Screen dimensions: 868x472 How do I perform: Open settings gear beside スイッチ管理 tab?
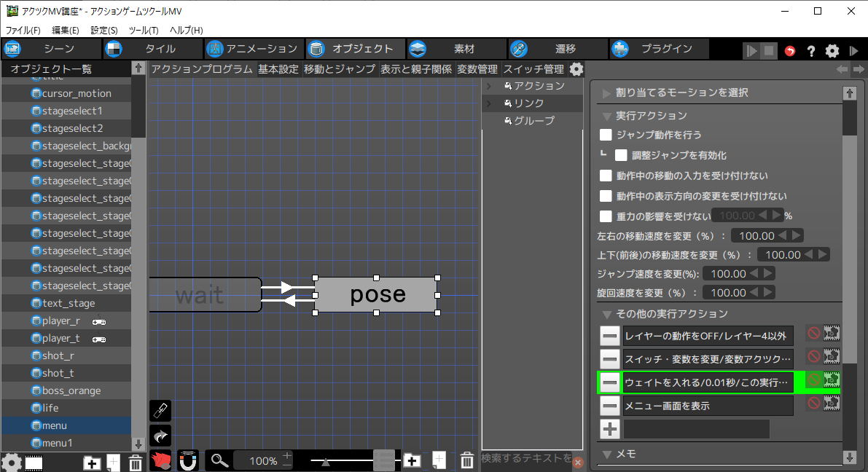(x=576, y=69)
